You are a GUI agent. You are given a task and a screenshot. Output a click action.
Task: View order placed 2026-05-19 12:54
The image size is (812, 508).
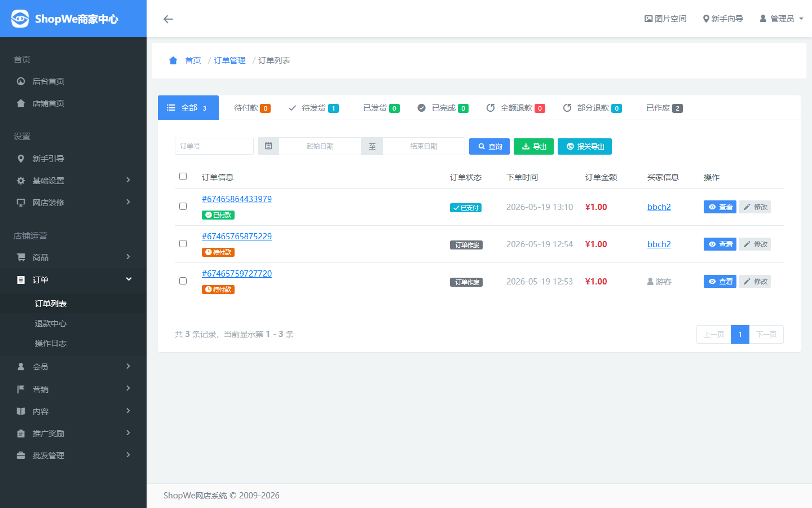point(720,244)
